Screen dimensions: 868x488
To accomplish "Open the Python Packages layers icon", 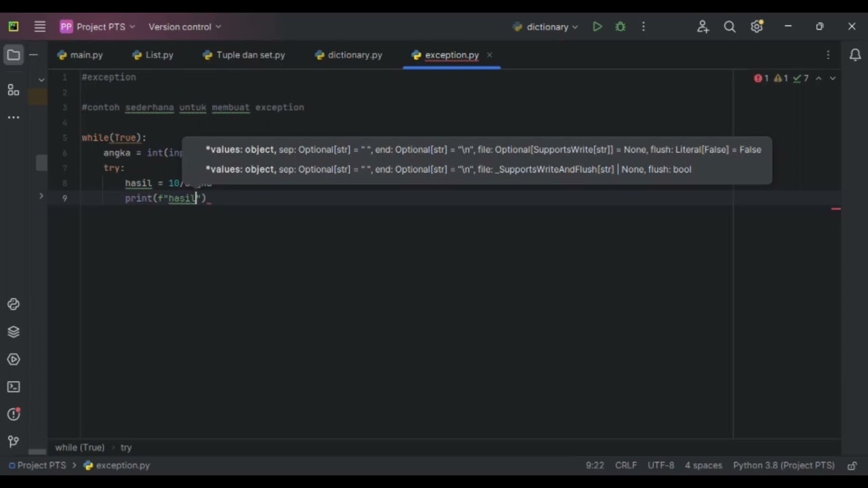I will coord(14,332).
